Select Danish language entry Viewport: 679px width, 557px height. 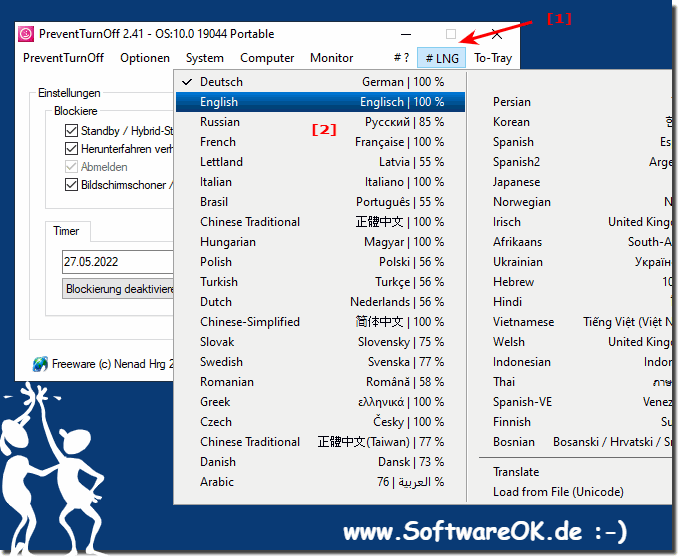320,462
